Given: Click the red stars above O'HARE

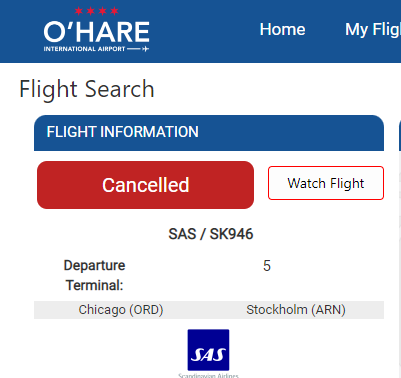Looking at the screenshot, I should coord(96,11).
